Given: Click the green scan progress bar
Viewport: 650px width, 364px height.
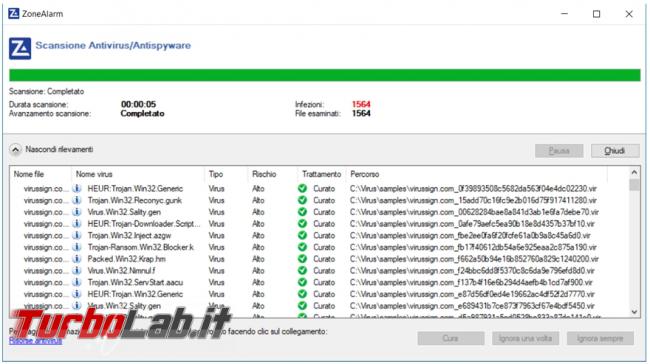Looking at the screenshot, I should click(325, 75).
